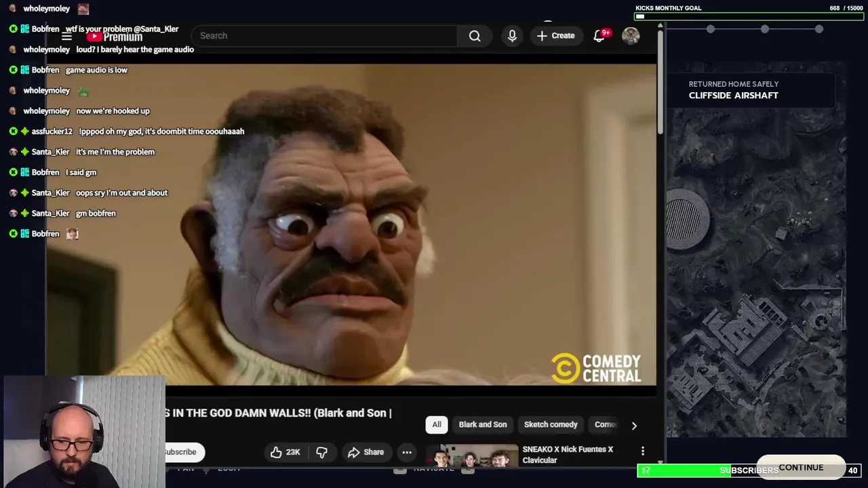Click the YouTube Premium logo

tap(114, 37)
